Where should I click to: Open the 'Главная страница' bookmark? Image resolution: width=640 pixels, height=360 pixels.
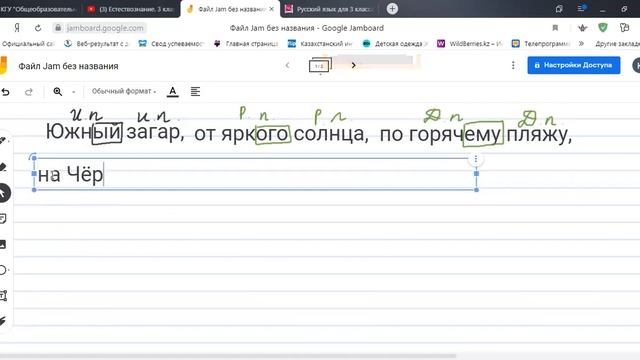(x=246, y=44)
